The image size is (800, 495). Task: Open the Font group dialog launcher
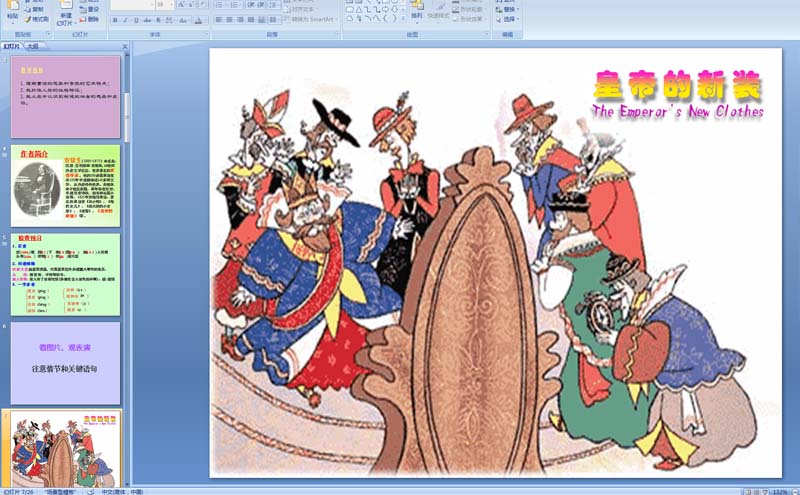pos(206,34)
